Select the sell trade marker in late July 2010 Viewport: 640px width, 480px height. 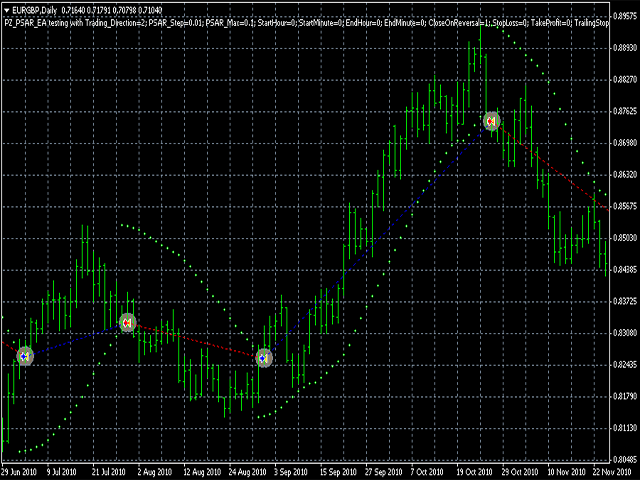pyautogui.click(x=127, y=323)
